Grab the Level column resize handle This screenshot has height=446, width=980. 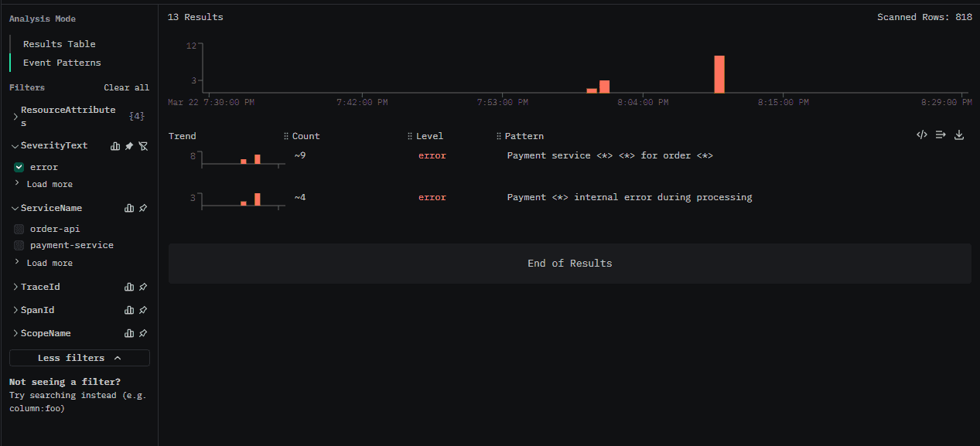410,136
